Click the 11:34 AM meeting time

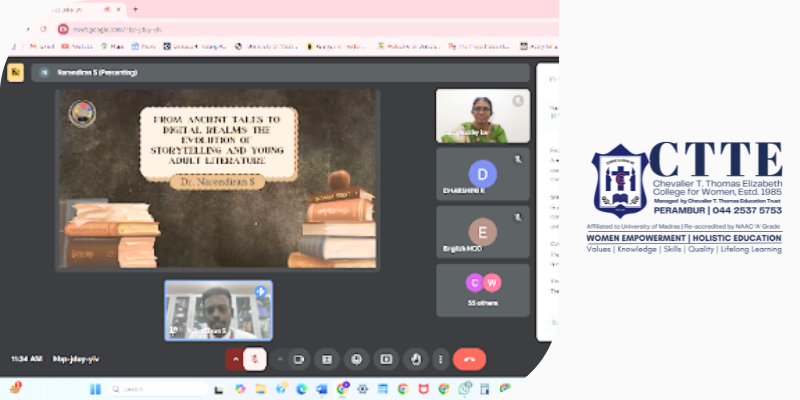[27, 359]
